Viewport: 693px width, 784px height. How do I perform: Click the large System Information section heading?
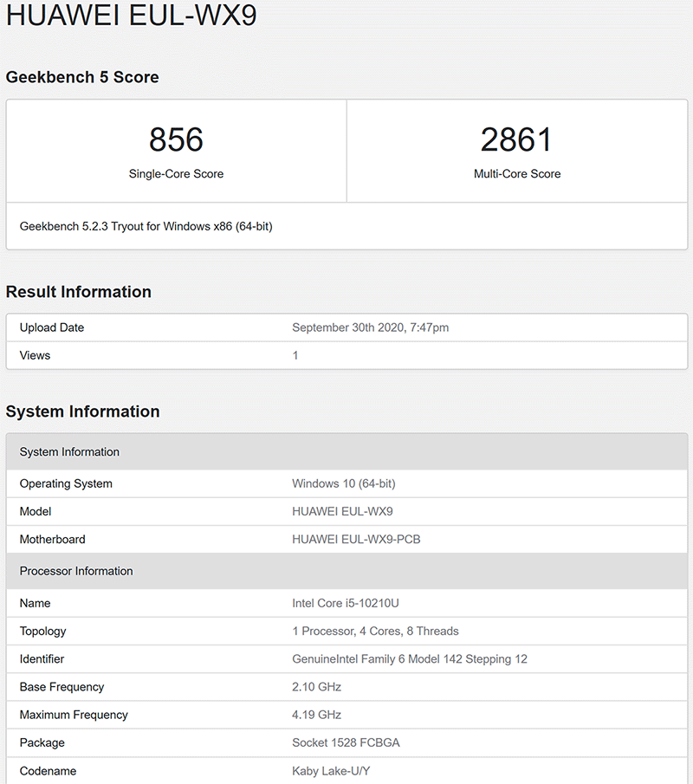(83, 411)
